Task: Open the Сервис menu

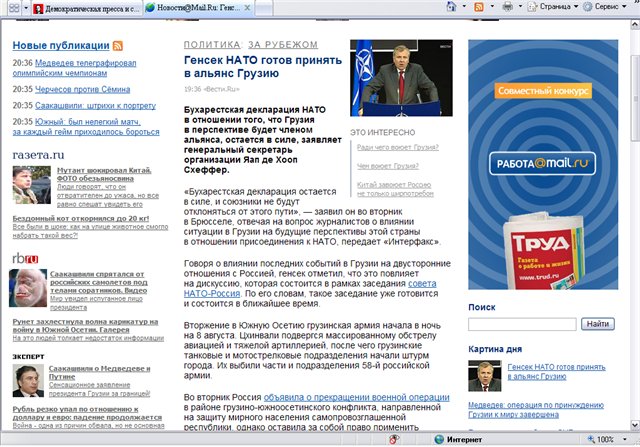Action: 604,7
